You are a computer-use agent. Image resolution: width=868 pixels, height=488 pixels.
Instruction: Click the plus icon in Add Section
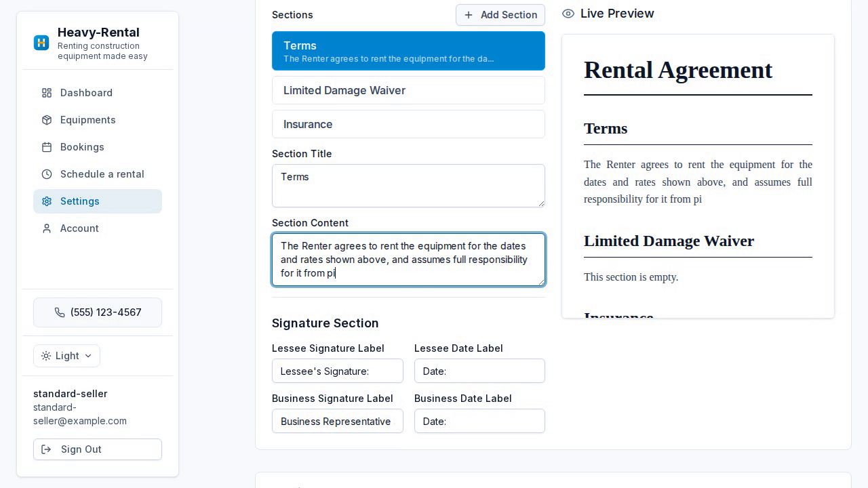tap(469, 15)
